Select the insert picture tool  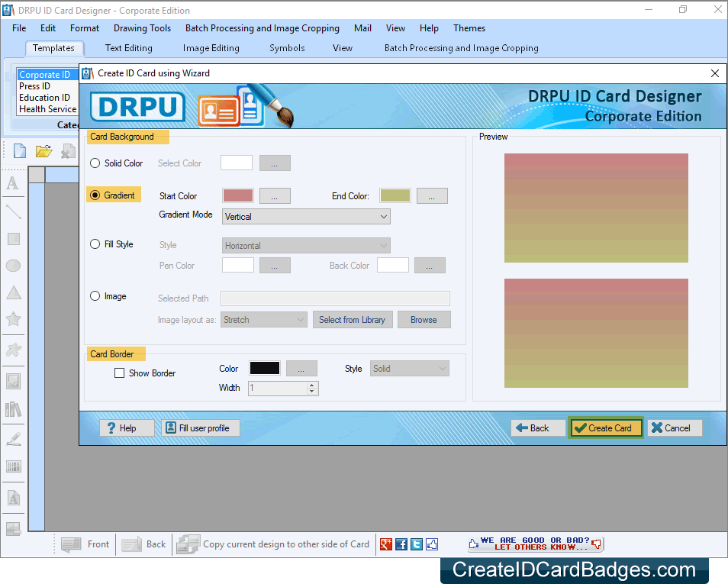(14, 382)
